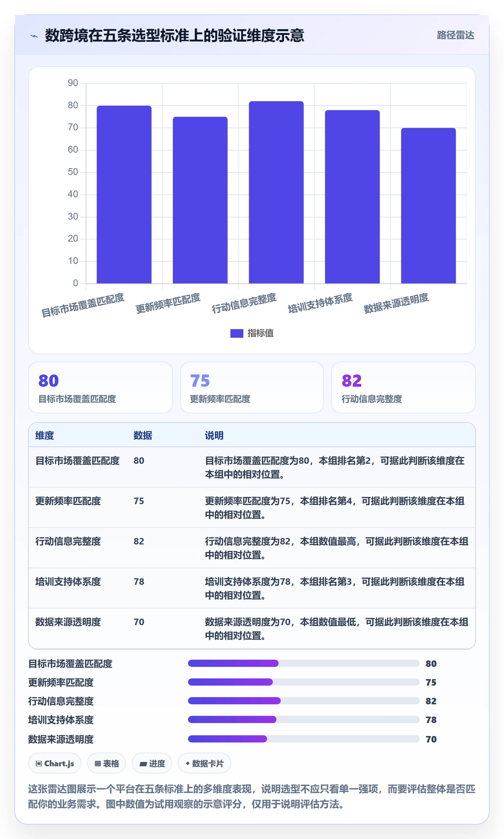This screenshot has height=839, width=504.
Task: Click the x-axis label 培训支持体系度
Action: pyautogui.click(x=320, y=303)
